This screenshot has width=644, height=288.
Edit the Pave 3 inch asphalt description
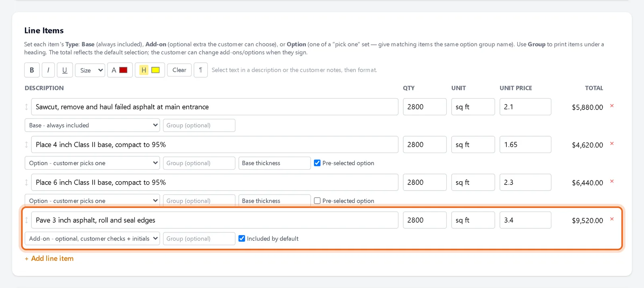click(215, 220)
